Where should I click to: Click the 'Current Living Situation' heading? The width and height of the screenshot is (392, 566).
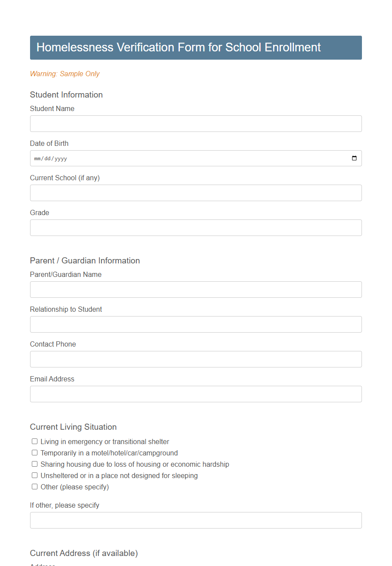[x=73, y=427]
